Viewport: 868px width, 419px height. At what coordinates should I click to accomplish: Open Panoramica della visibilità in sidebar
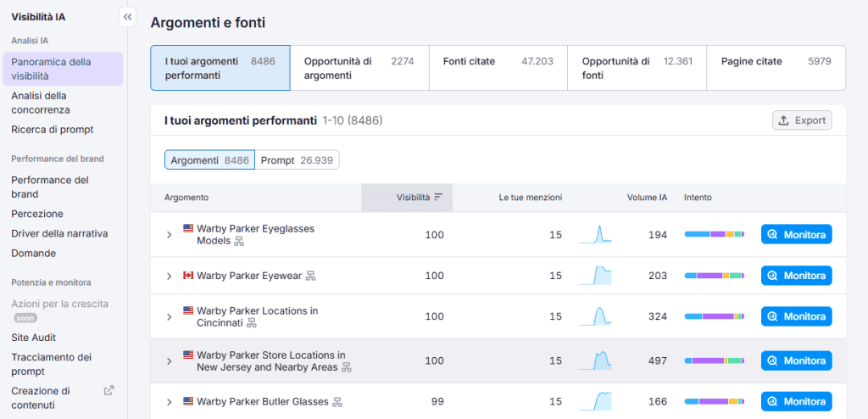tap(63, 69)
